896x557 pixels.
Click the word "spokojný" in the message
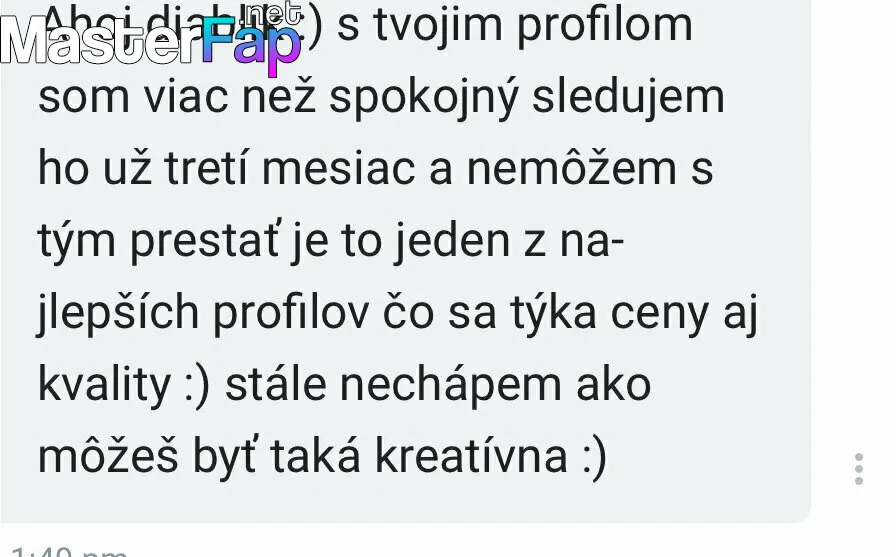pyautogui.click(x=423, y=99)
